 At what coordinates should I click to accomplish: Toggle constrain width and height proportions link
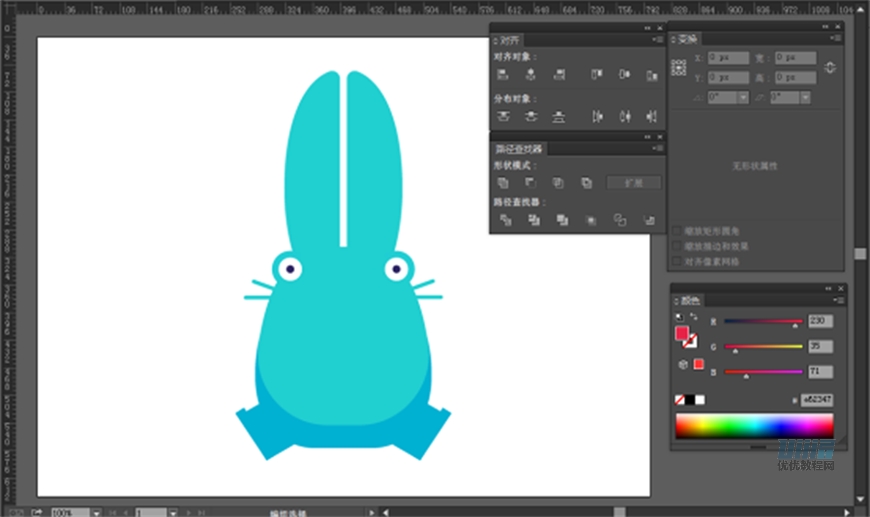830,67
